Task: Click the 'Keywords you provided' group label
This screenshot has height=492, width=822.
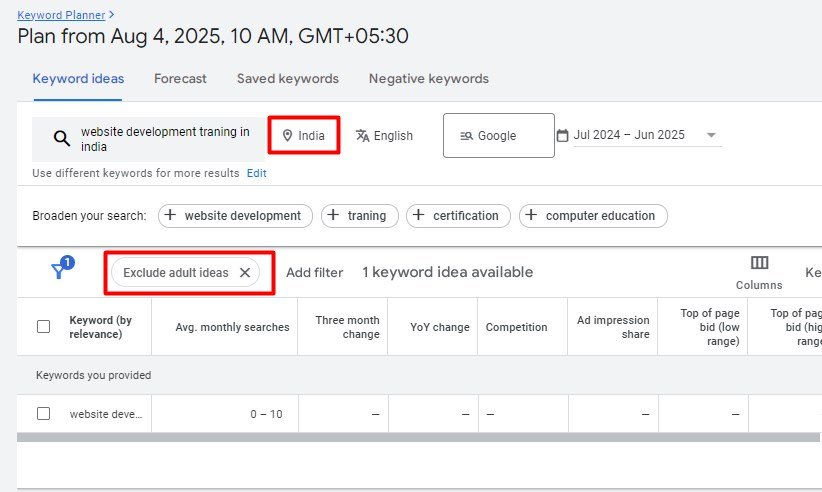Action: coord(93,375)
